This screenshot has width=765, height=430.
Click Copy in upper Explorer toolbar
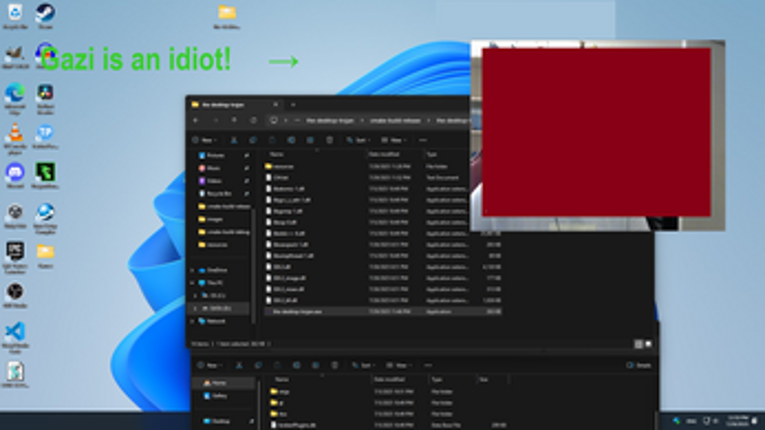click(x=253, y=140)
